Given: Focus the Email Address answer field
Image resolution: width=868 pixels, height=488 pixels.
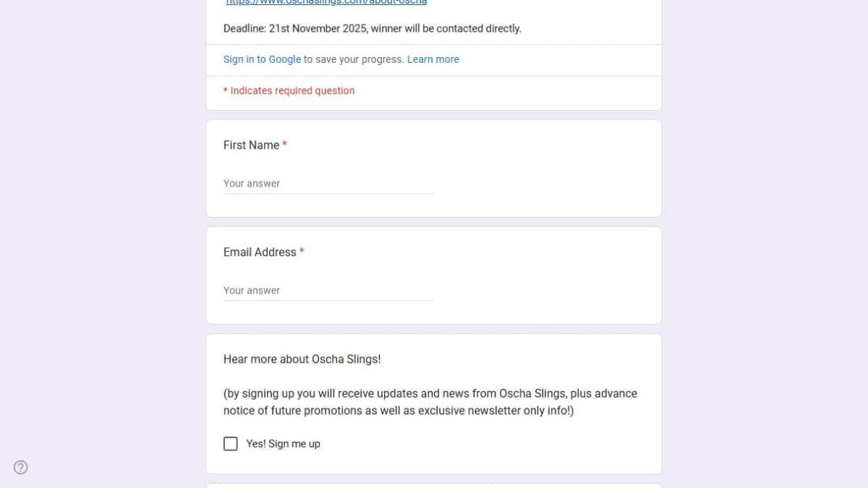Looking at the screenshot, I should pos(328,291).
